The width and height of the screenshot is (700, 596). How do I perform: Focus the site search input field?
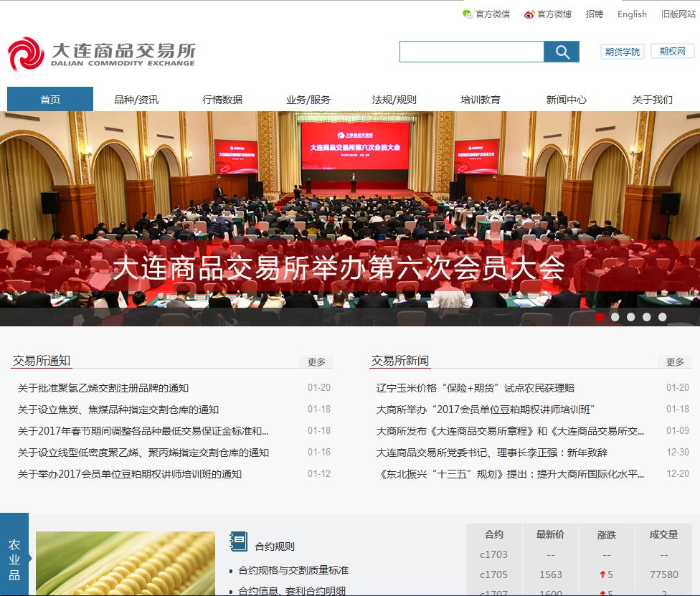472,52
